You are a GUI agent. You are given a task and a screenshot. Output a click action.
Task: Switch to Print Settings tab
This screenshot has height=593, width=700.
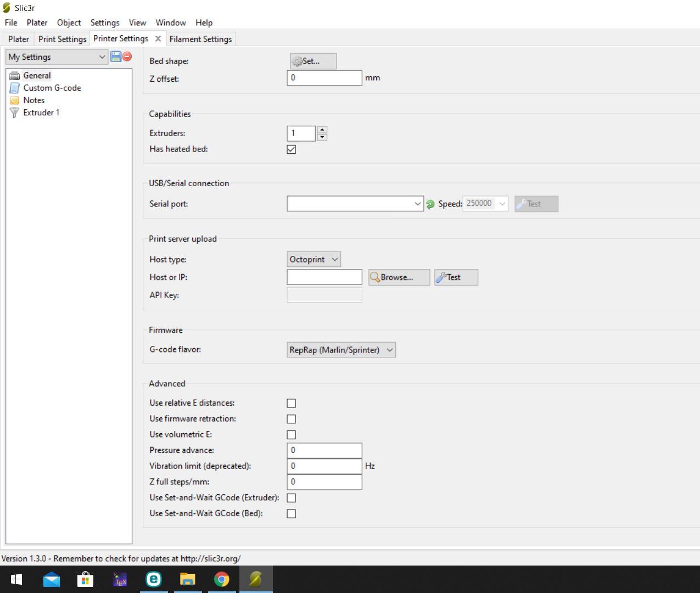coord(62,39)
